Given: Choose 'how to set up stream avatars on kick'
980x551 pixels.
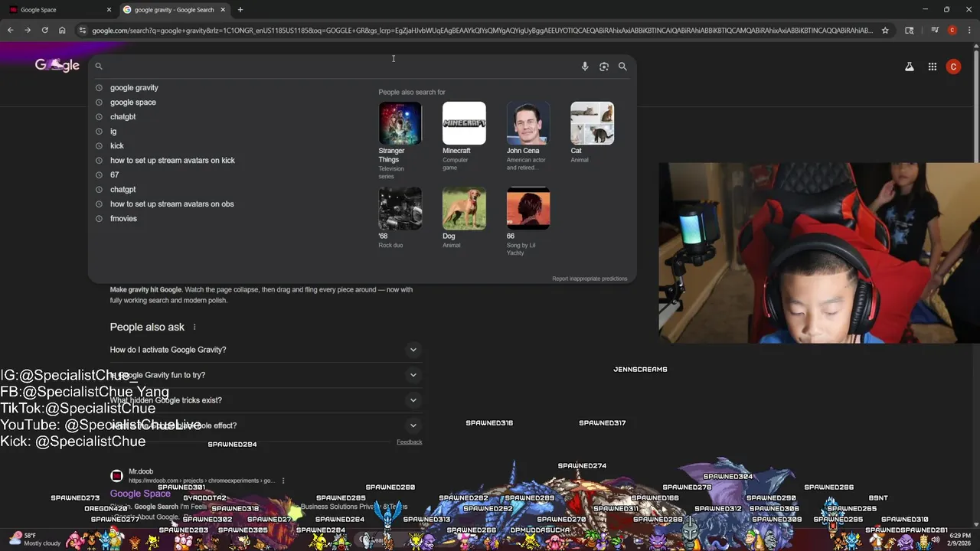Looking at the screenshot, I should coord(172,161).
